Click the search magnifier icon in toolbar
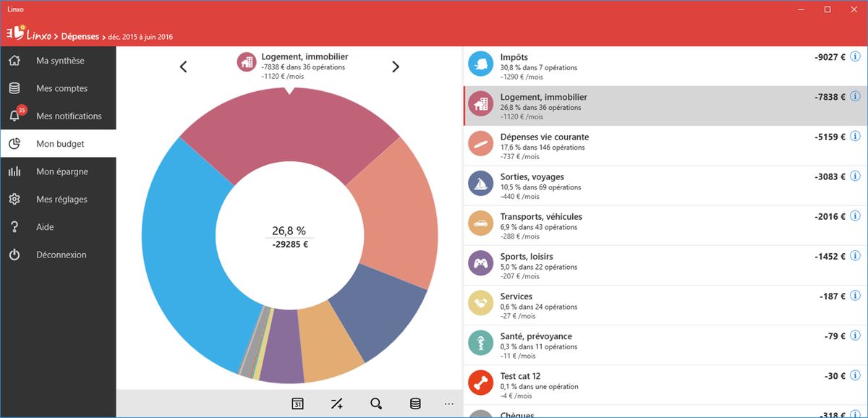The width and height of the screenshot is (868, 418). [375, 404]
